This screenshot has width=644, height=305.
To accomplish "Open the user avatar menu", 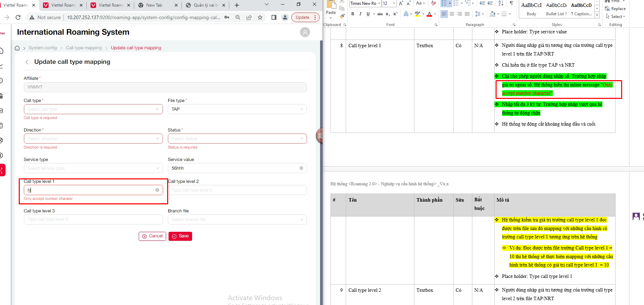I will coord(305,32).
